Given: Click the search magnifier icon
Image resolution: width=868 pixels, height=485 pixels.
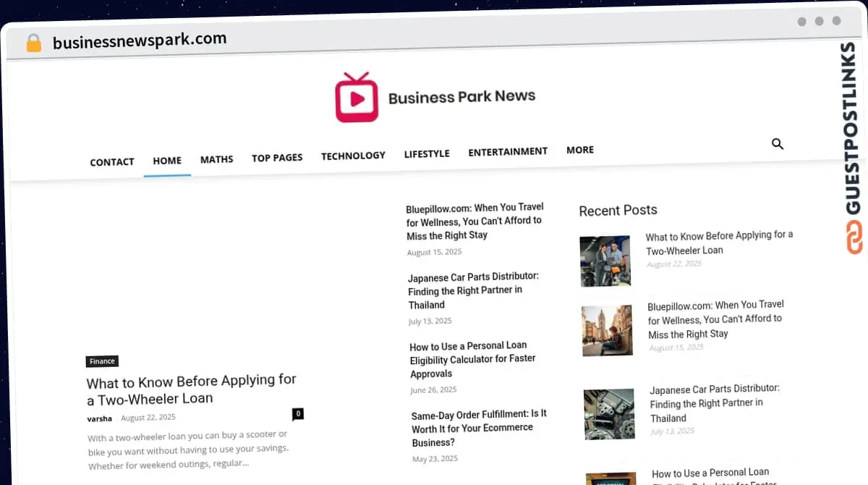Looking at the screenshot, I should point(778,144).
